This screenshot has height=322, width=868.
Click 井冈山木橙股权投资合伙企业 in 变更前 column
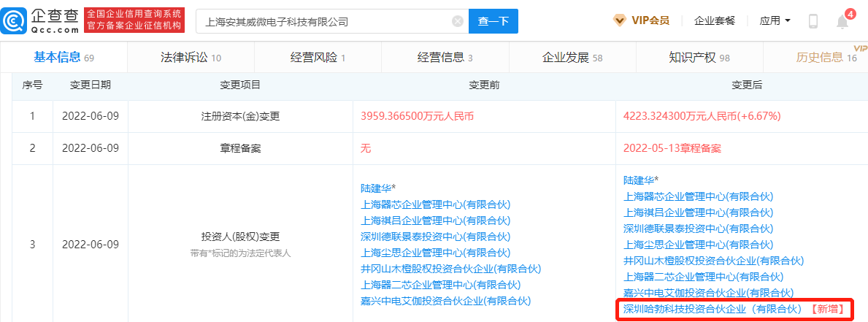pos(450,269)
